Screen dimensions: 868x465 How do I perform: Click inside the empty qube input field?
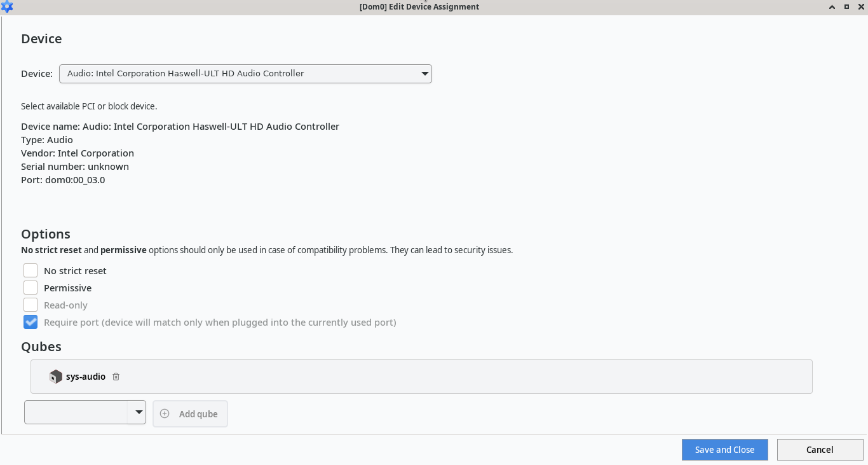pyautogui.click(x=76, y=412)
